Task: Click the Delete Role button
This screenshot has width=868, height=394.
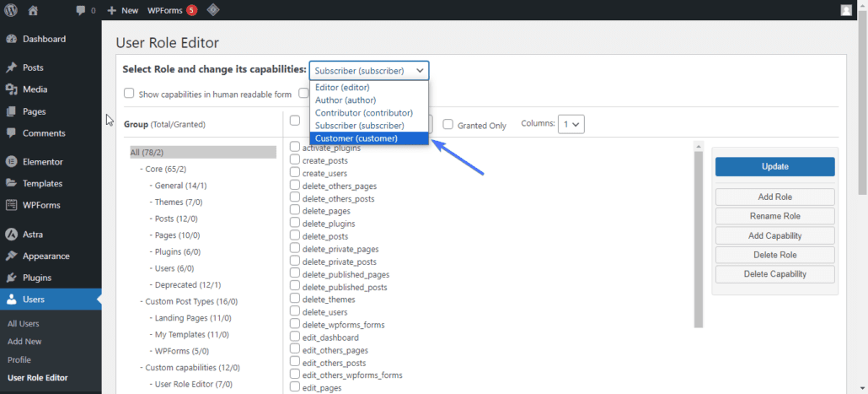Action: coord(774,255)
